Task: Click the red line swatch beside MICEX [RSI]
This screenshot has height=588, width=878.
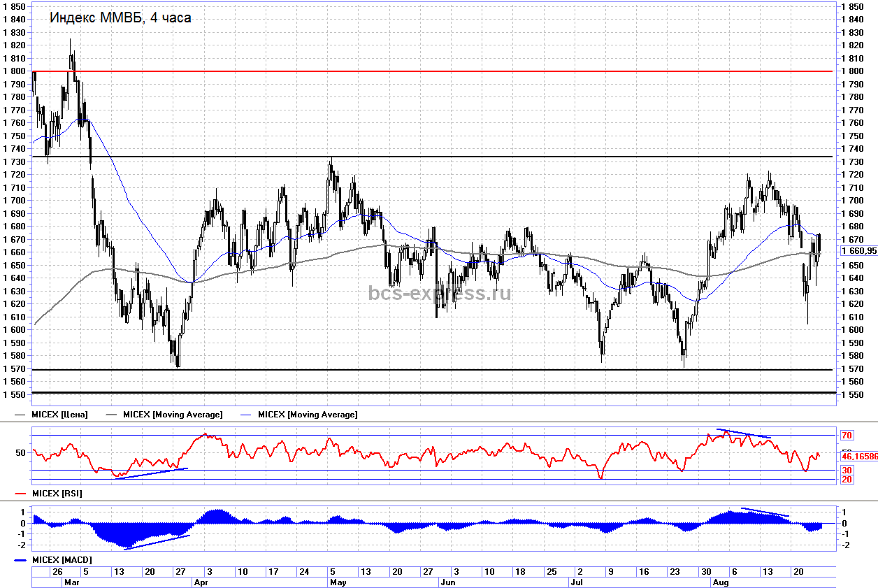Action: point(22,494)
